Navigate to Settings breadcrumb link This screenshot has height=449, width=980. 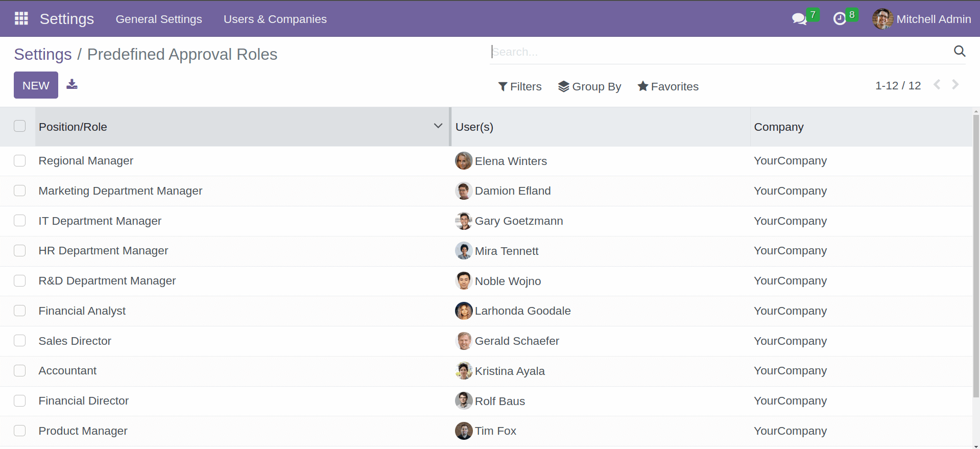point(42,54)
